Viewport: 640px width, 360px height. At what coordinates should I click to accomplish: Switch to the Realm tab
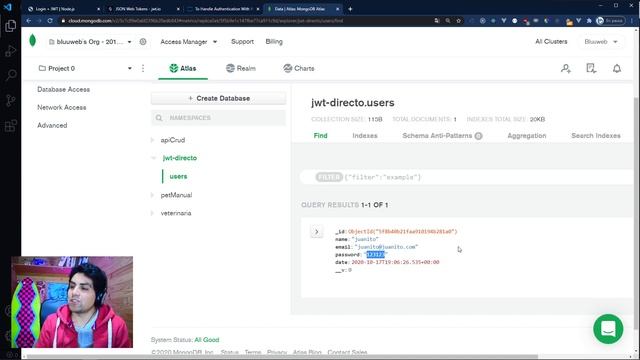[x=241, y=68]
